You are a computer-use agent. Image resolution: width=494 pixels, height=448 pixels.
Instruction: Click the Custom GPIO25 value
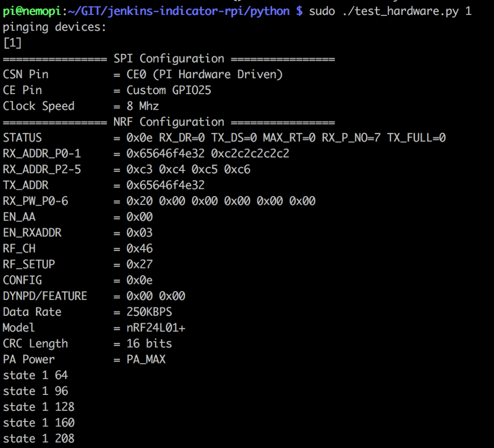(x=169, y=91)
